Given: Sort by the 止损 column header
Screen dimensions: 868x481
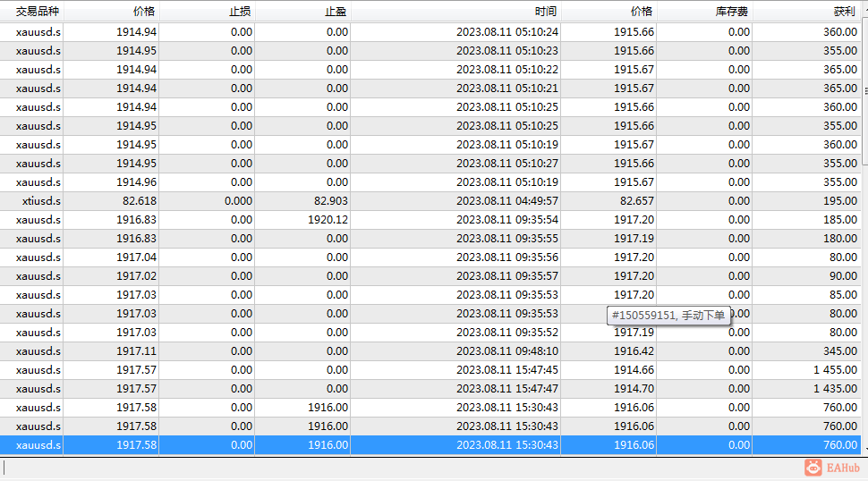Looking at the screenshot, I should 207,11.
